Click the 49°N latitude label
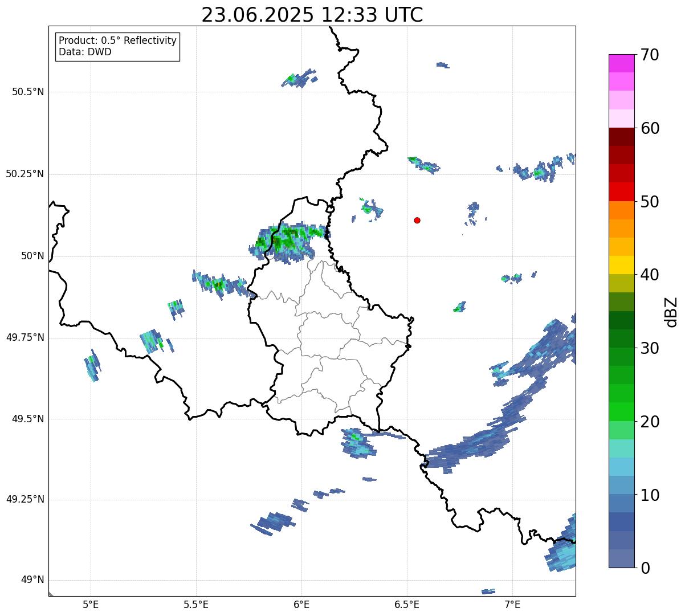The height and width of the screenshot is (616, 685). pyautogui.click(x=32, y=580)
